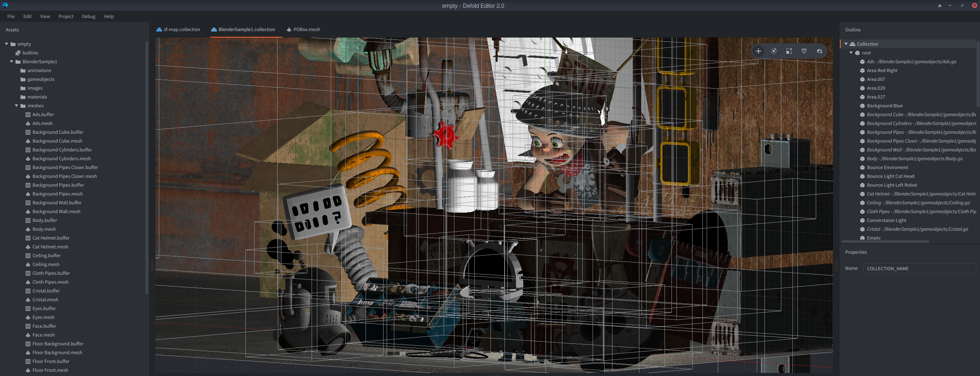Select Bounce Light Cat Head in Outline
The height and width of the screenshot is (376, 980).
pos(890,176)
